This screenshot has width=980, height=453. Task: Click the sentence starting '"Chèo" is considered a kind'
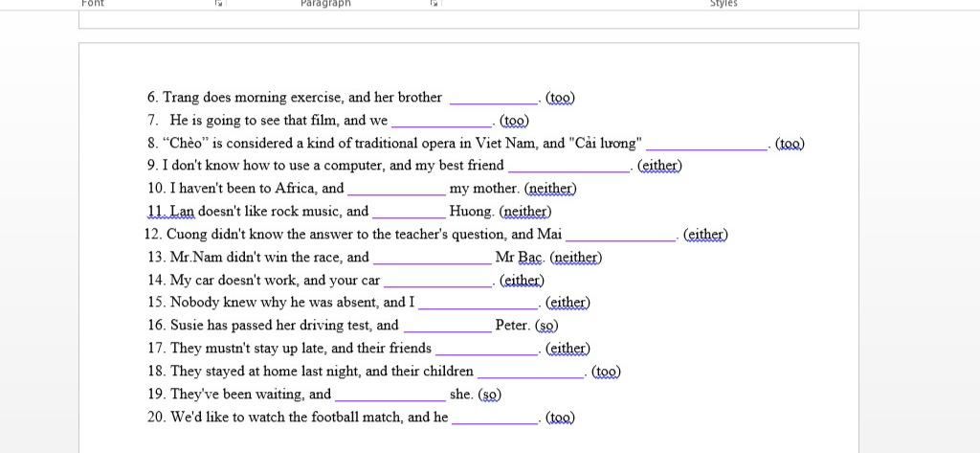tap(403, 144)
